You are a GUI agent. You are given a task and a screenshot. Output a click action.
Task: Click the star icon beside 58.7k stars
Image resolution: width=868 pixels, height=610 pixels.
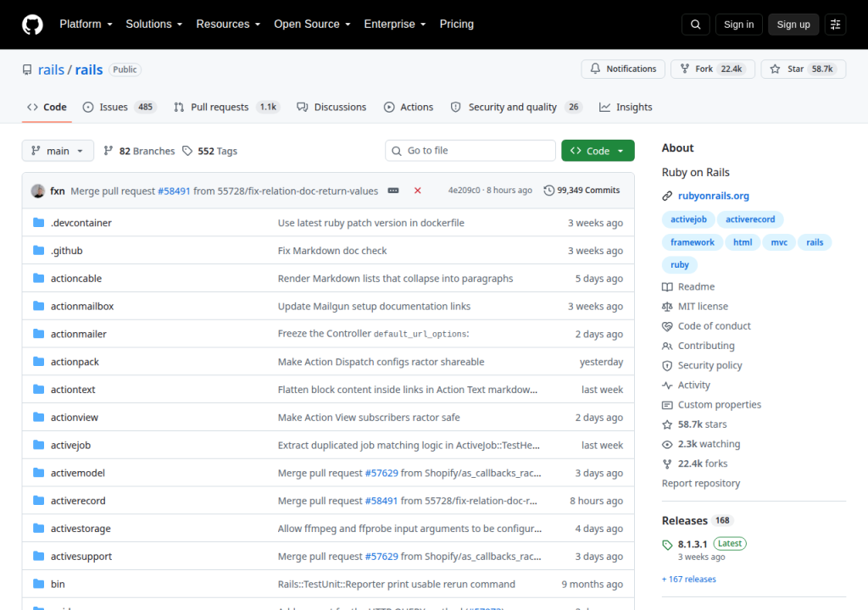[x=667, y=424]
